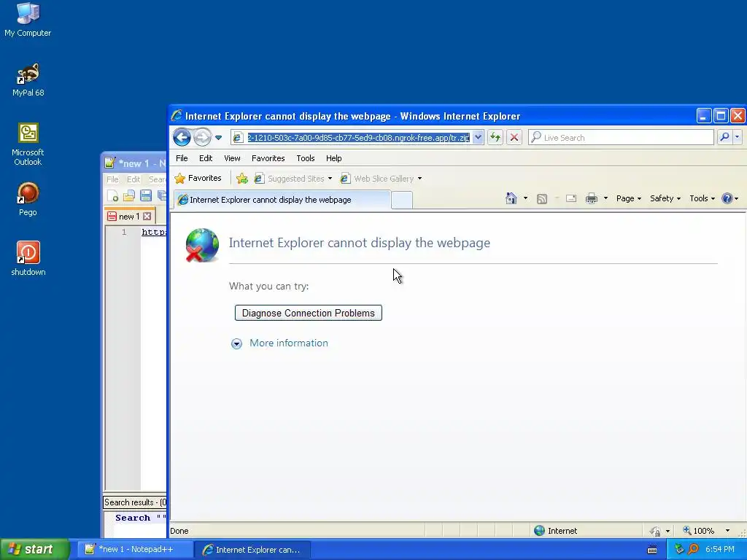Select the shutdown desktop shortcut
The height and width of the screenshot is (560, 747).
[x=28, y=259]
